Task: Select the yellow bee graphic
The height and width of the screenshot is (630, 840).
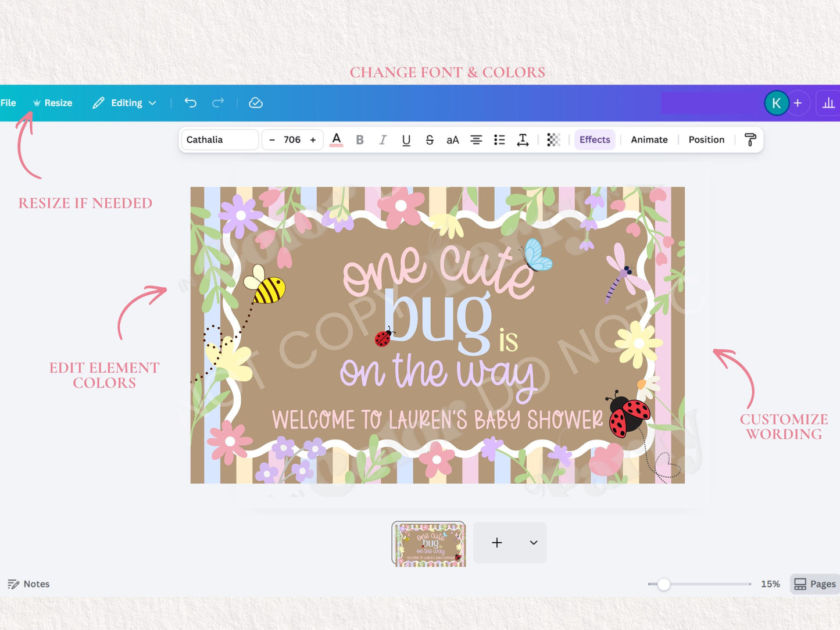Action: click(265, 285)
